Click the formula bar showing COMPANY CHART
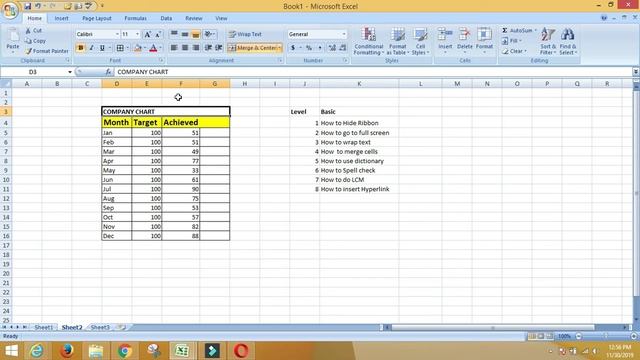The image size is (640, 360). point(373,72)
